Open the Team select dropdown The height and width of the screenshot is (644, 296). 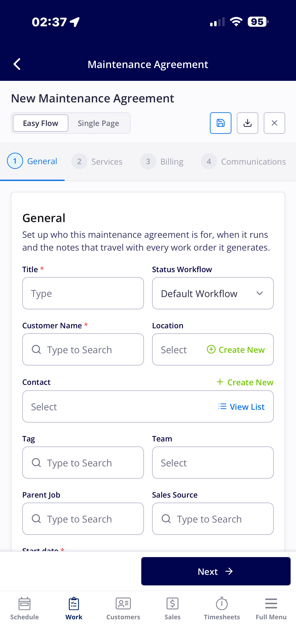pos(213,463)
